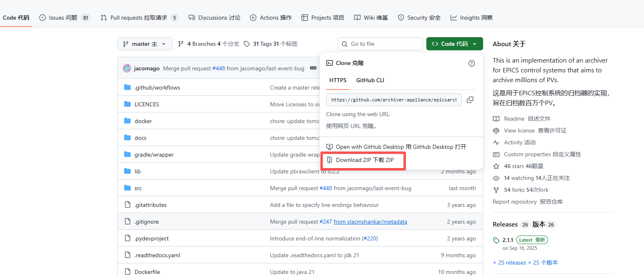The width and height of the screenshot is (644, 276).
Task: Open the .gitattributes file
Action: coord(151,205)
